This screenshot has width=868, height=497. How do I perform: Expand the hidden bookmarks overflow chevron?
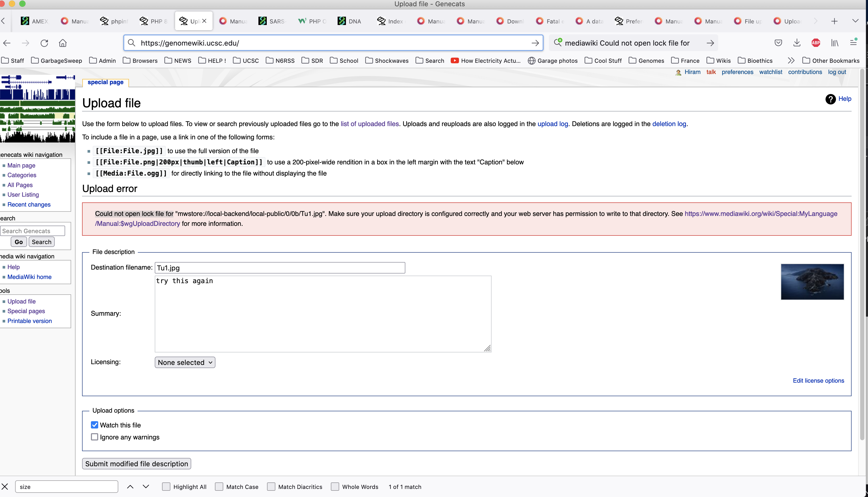point(791,60)
